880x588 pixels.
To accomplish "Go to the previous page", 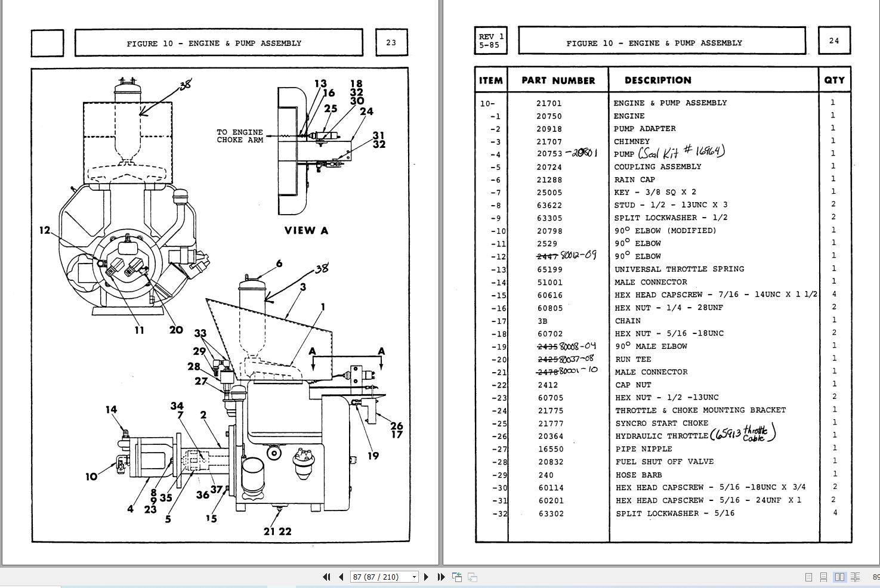I will point(341,577).
